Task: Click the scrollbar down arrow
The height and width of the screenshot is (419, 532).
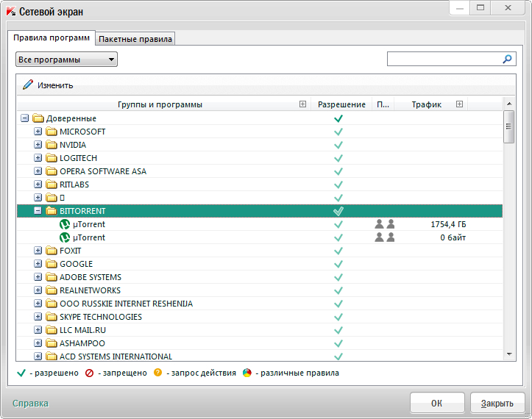Action: coord(509,354)
